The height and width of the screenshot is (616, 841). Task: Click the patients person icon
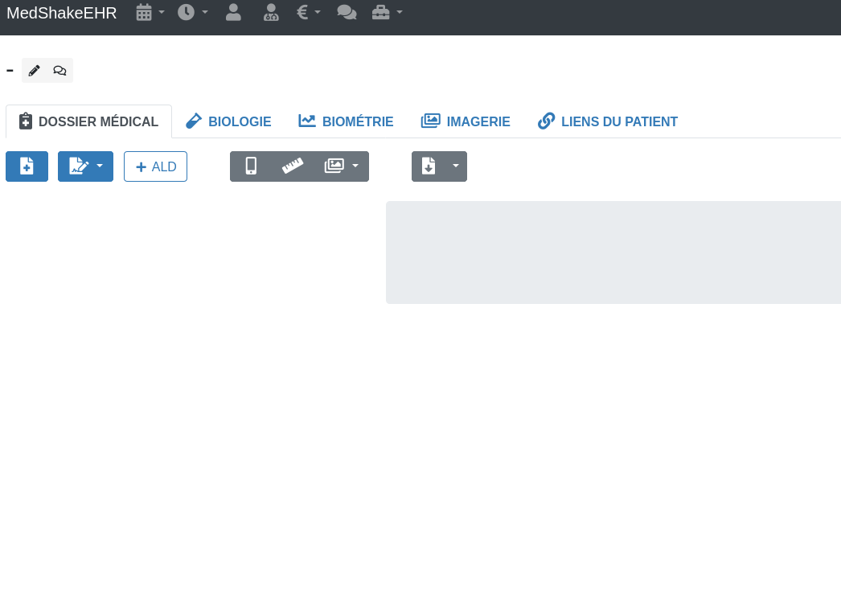pos(233,12)
